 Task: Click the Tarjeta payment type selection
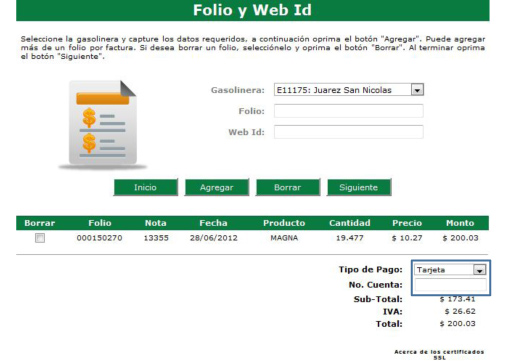coord(444,270)
